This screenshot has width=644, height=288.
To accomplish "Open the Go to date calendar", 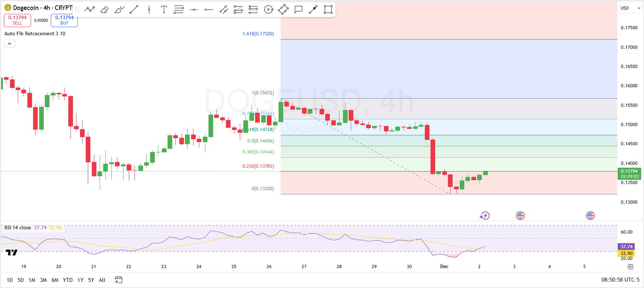I will coord(118,280).
